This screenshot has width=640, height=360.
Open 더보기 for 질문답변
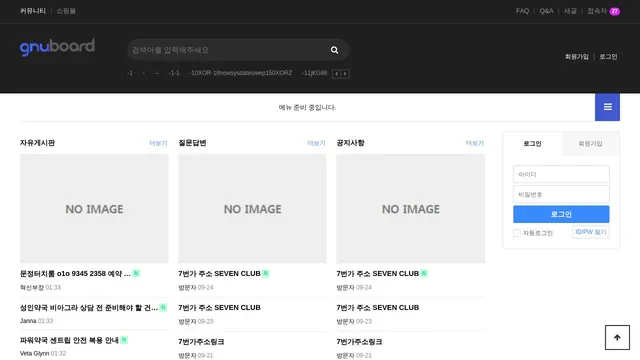316,143
